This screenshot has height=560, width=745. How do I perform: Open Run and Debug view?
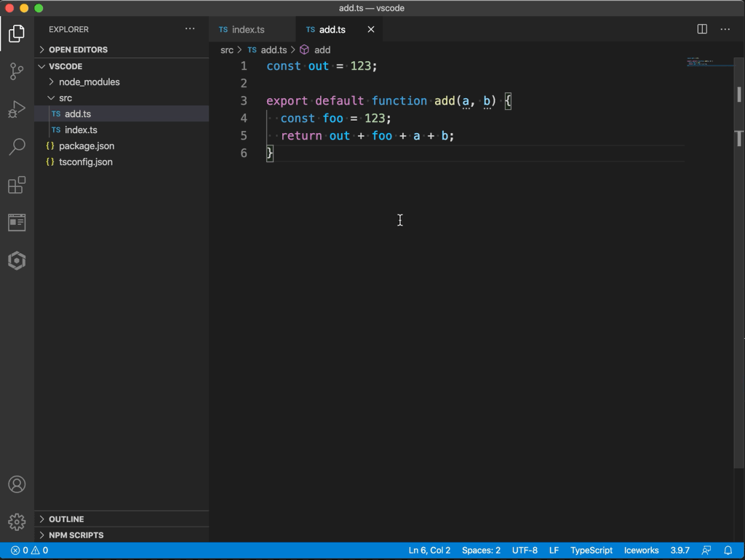[17, 109]
